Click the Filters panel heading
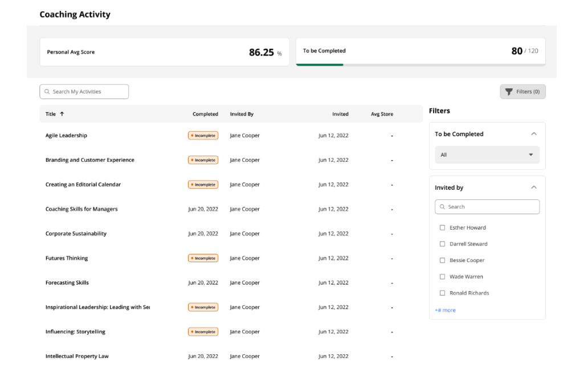 coord(439,111)
